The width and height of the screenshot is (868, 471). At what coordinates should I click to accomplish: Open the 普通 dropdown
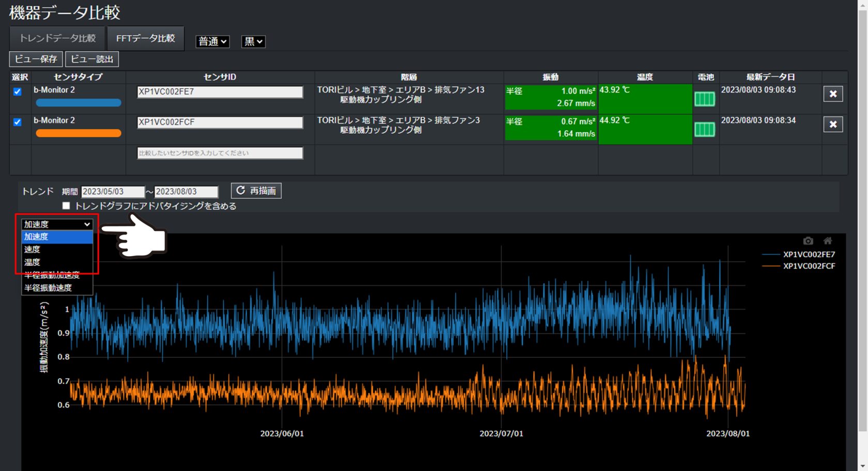pyautogui.click(x=212, y=41)
